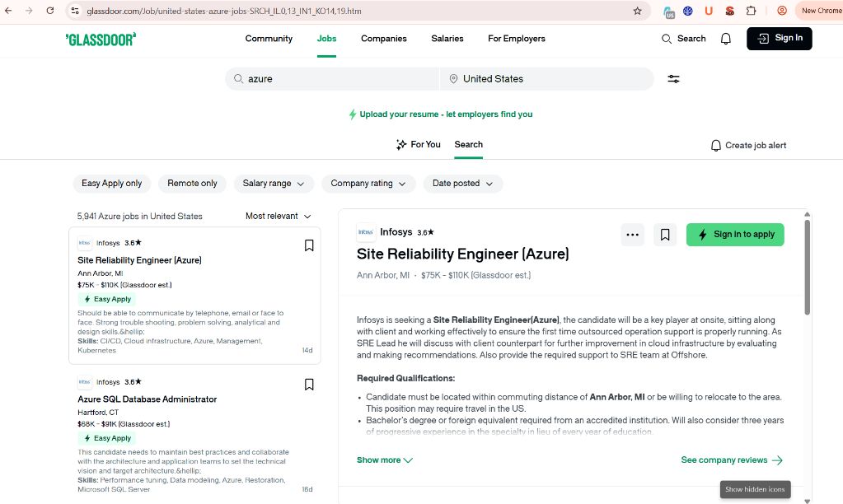The width and height of the screenshot is (843, 504).
Task: Open the Community menu item
Action: coord(269,39)
